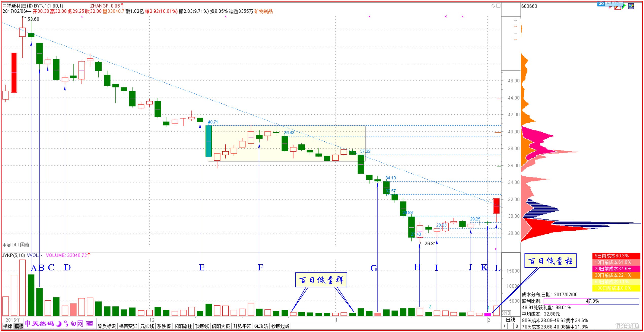Click the split panel layout icon
The width and height of the screenshot is (644, 332).
click(x=498, y=6)
